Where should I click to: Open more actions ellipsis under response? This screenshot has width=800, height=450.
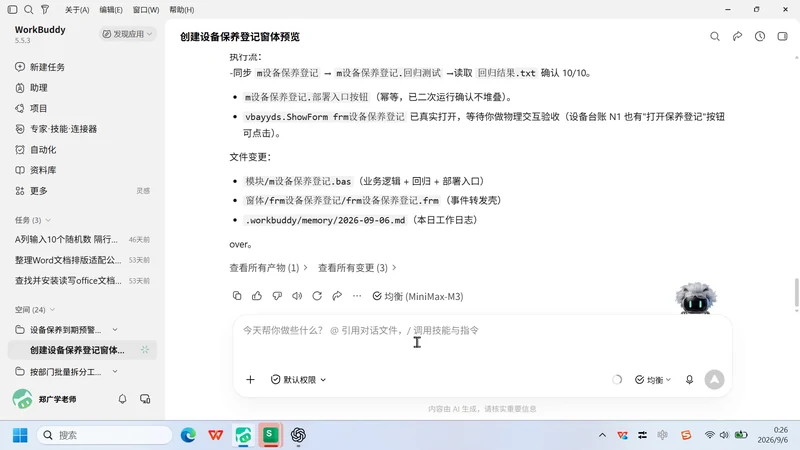click(x=357, y=296)
